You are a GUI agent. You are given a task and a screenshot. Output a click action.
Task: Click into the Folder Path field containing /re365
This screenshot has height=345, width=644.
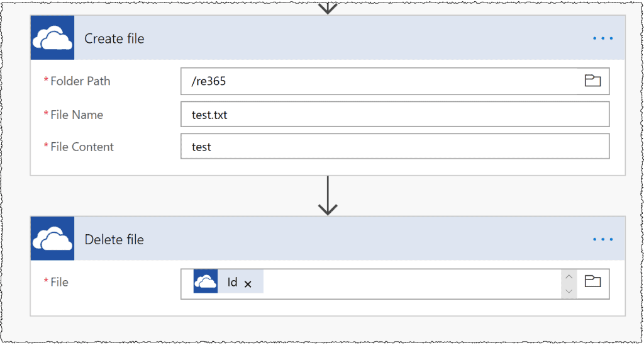point(382,81)
